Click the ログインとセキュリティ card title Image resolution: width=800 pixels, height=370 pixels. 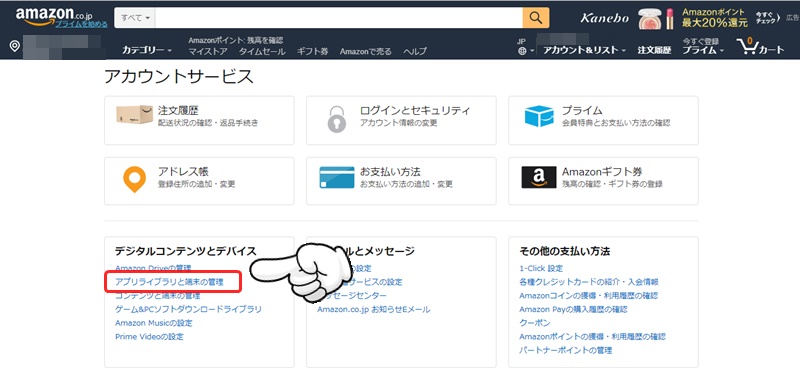[x=415, y=111]
